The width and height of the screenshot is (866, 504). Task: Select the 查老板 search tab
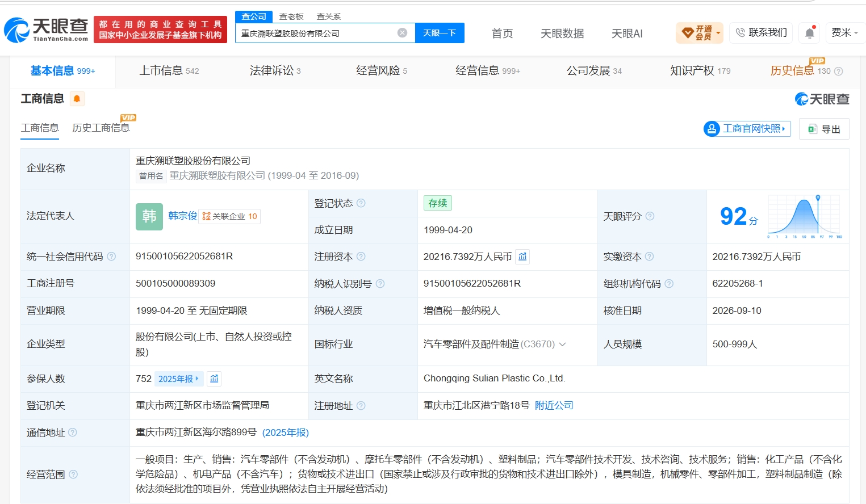pyautogui.click(x=291, y=16)
